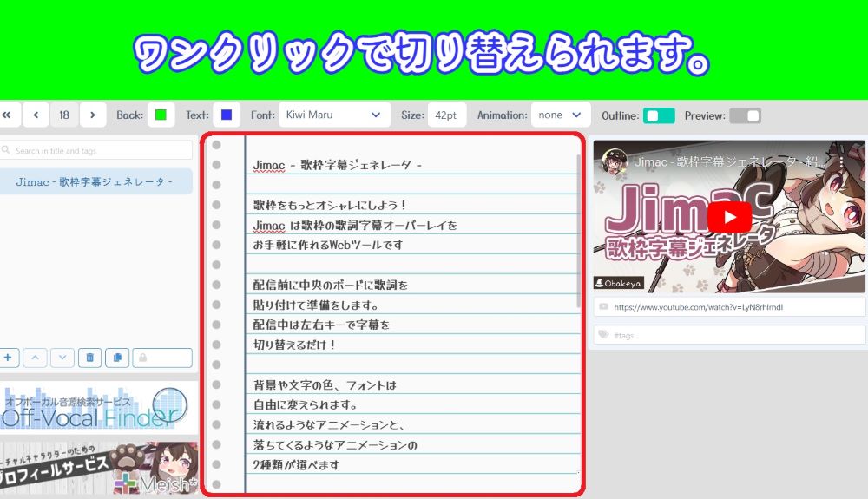Image resolution: width=868 pixels, height=499 pixels.
Task: Click the line 切り替えるだけ！
Action: point(294,345)
